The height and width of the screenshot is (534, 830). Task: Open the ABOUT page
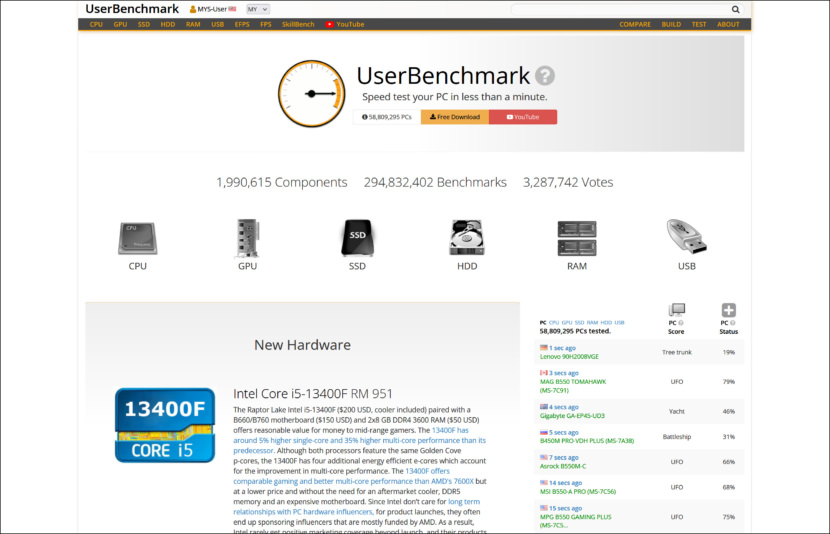coord(728,24)
